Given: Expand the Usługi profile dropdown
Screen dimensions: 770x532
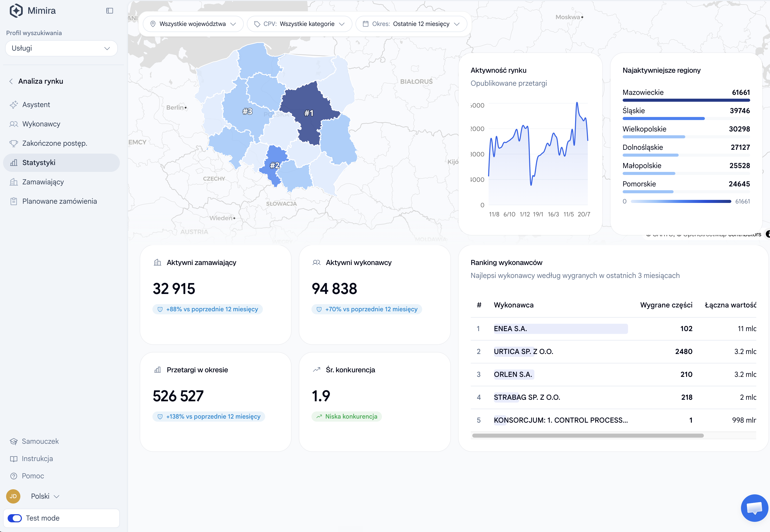Looking at the screenshot, I should (61, 48).
